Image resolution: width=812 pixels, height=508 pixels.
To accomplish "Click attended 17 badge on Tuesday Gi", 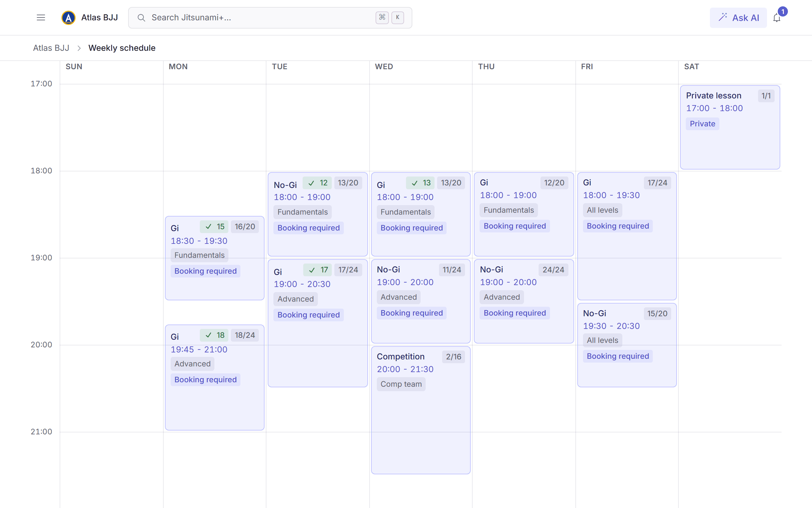I will 318,270.
